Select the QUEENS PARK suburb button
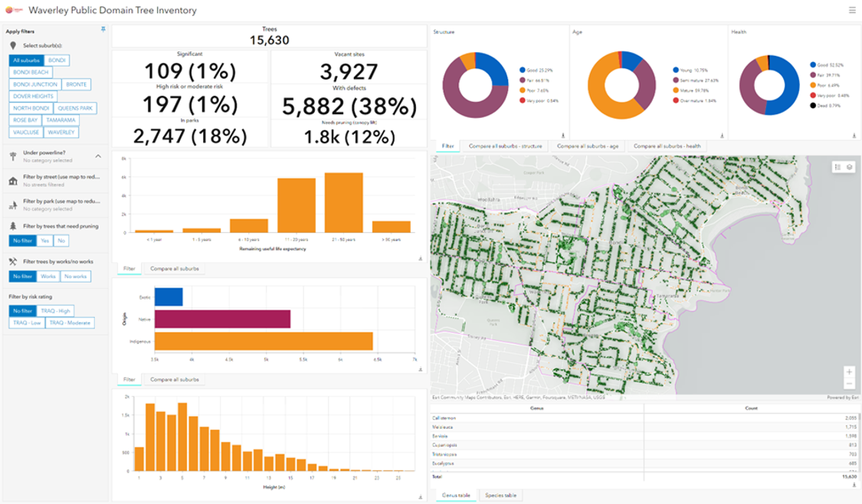Viewport: 862px width, 504px height. 77,108
